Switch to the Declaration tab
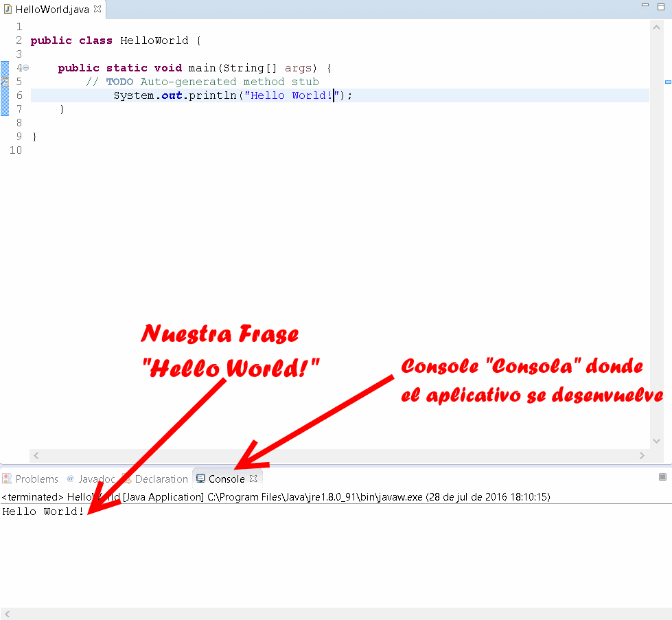Image resolution: width=672 pixels, height=620 pixels. 156,479
